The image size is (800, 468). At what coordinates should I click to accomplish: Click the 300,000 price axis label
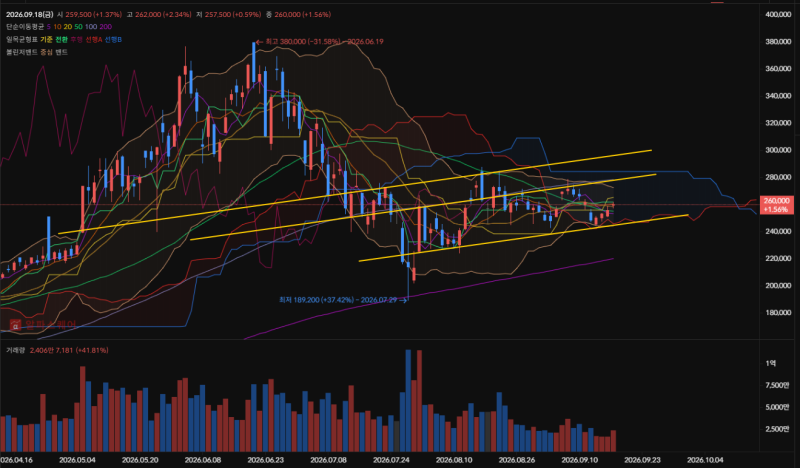click(778, 150)
